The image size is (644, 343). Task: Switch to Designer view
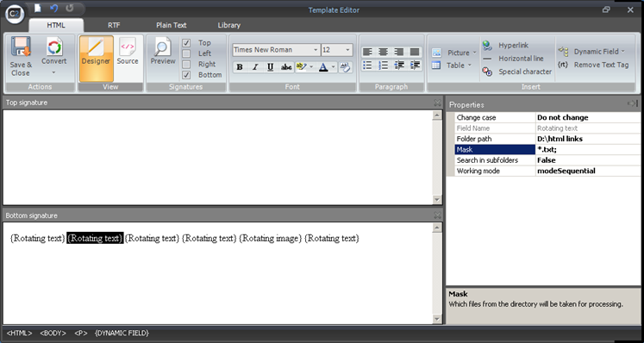[96, 58]
